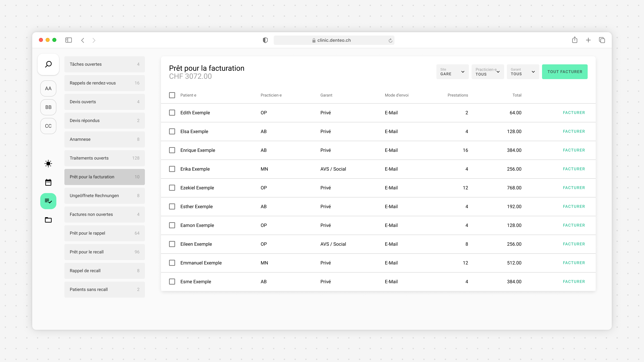The image size is (644, 362).
Task: Click the clinic.denteo.ch address field
Action: 334,40
